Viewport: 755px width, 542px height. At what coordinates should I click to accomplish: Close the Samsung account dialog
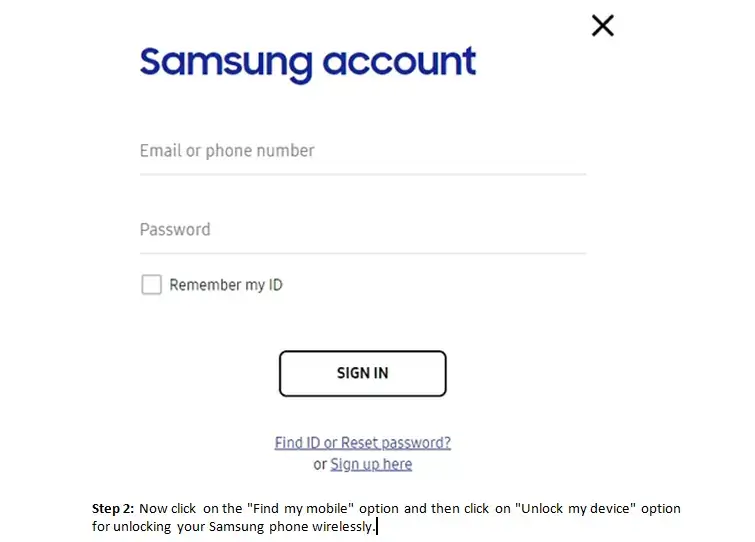point(602,26)
